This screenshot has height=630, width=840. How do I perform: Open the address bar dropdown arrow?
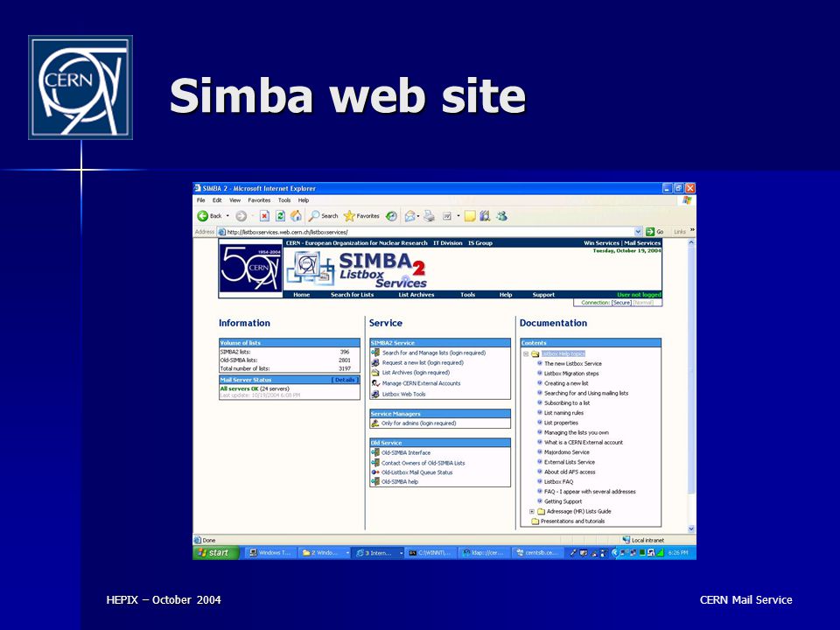[x=638, y=231]
